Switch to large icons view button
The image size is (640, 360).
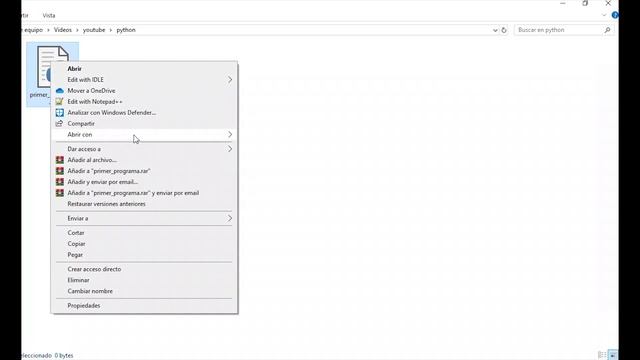(613, 355)
